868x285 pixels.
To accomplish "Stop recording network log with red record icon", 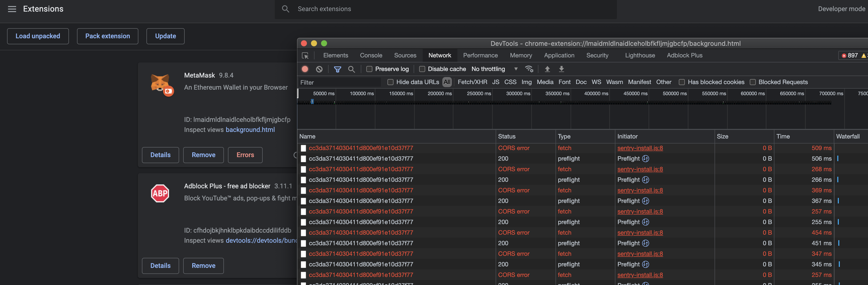I will pos(305,69).
